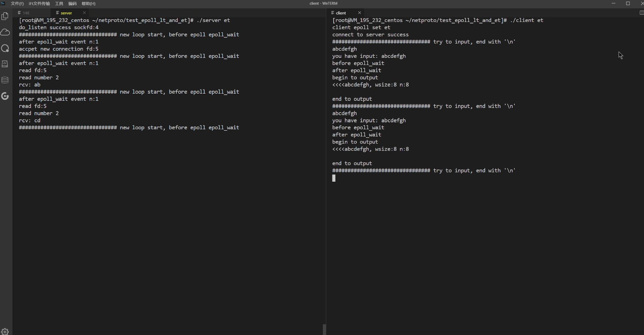The image size is (644, 335).
Task: Click the split-pane layout icon
Action: pos(641,13)
